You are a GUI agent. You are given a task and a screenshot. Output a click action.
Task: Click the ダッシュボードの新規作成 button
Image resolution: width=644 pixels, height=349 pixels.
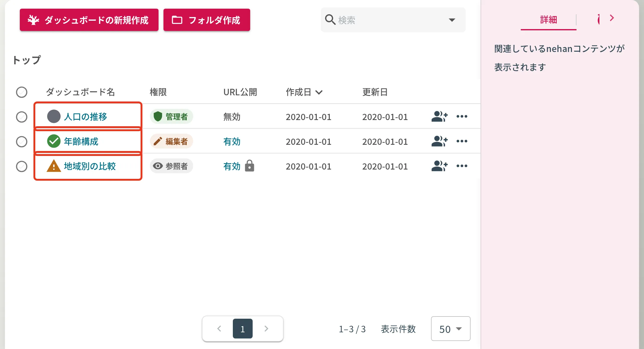click(x=89, y=20)
